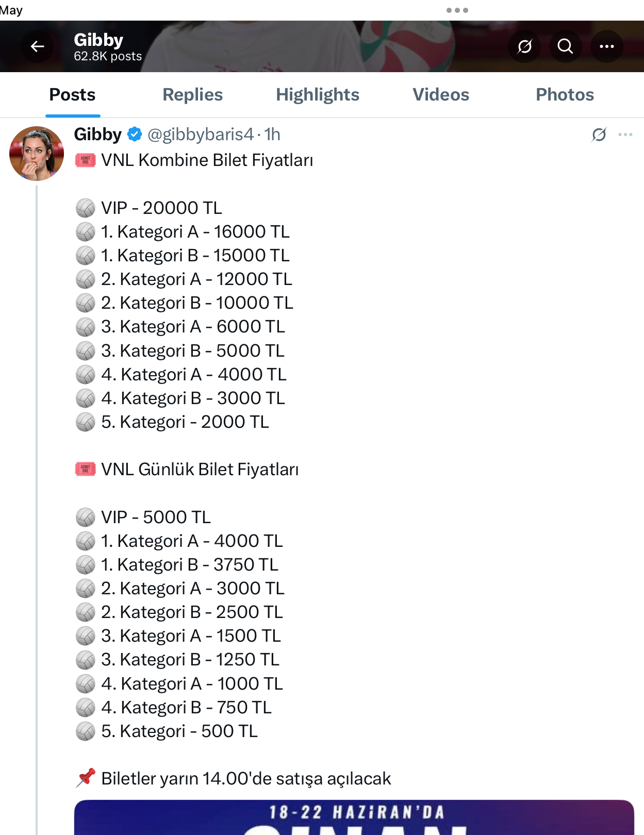Tap the back arrow in header
The height and width of the screenshot is (835, 644).
click(37, 47)
